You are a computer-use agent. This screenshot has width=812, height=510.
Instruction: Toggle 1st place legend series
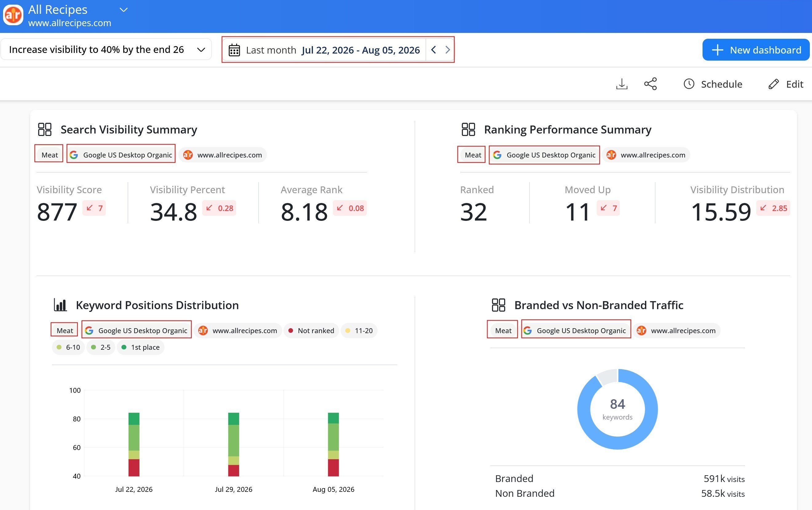[141, 347]
